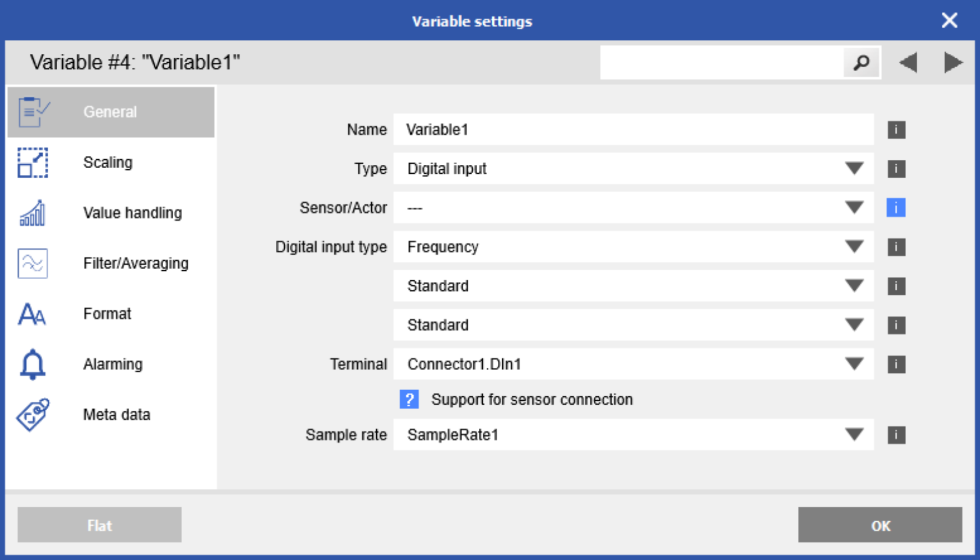Click the Format text icon
Image resolution: width=980 pixels, height=560 pixels.
point(31,314)
